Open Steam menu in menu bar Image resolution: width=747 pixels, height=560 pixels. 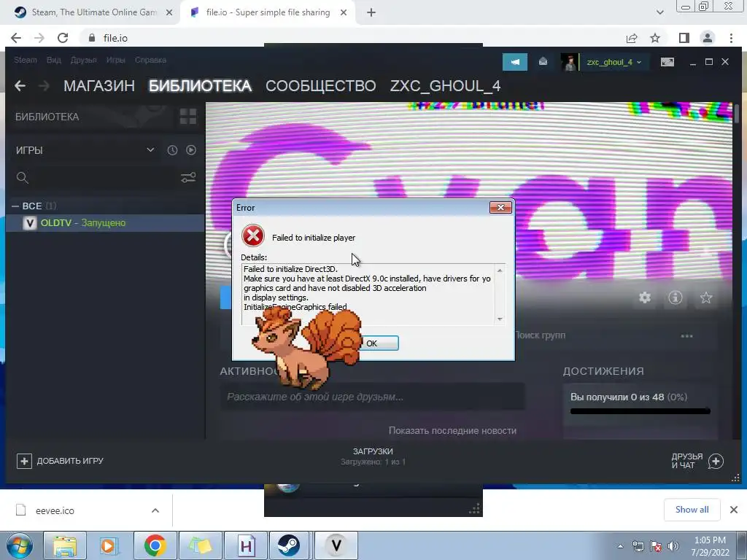(26, 60)
